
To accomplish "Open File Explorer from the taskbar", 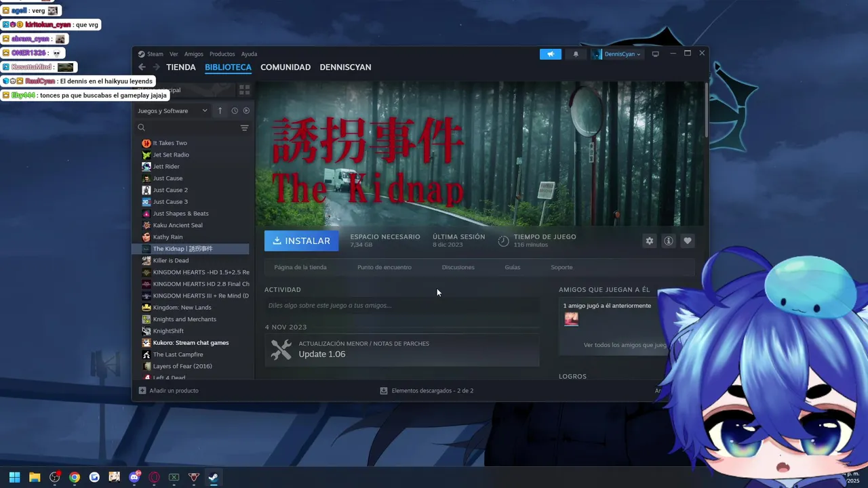I will pos(35,477).
